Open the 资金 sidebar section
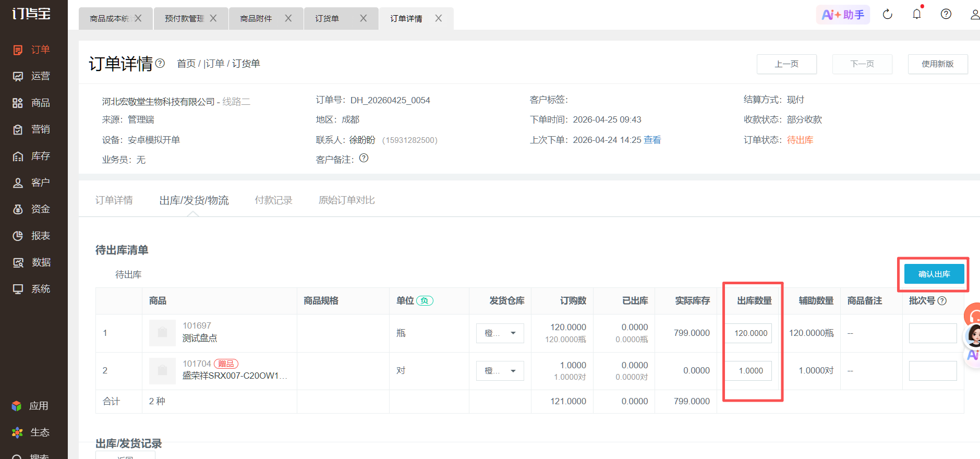Viewport: 980px width, 459px height. click(31, 209)
